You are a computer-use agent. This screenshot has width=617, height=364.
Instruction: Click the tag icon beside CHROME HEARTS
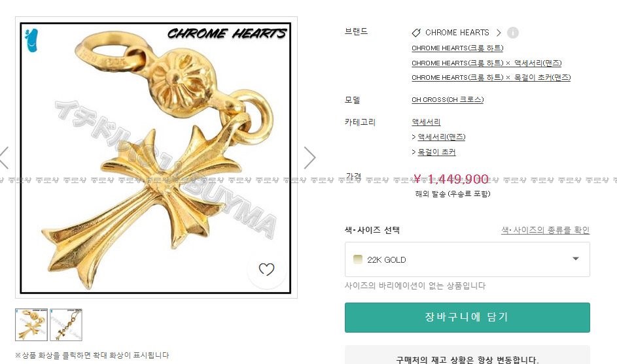416,33
